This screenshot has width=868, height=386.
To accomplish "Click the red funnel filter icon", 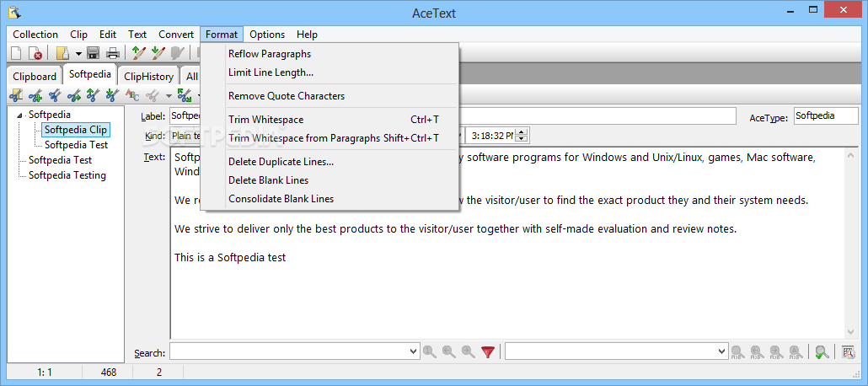I will pyautogui.click(x=487, y=351).
